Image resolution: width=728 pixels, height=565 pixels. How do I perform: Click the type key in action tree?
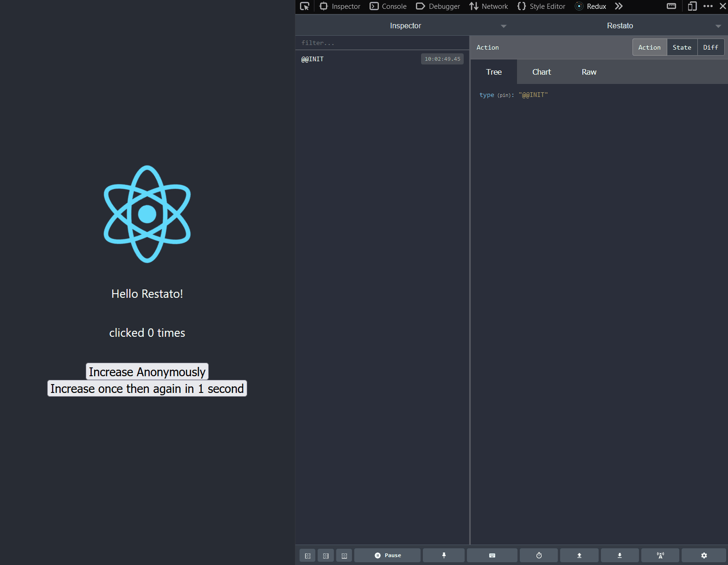click(x=486, y=95)
